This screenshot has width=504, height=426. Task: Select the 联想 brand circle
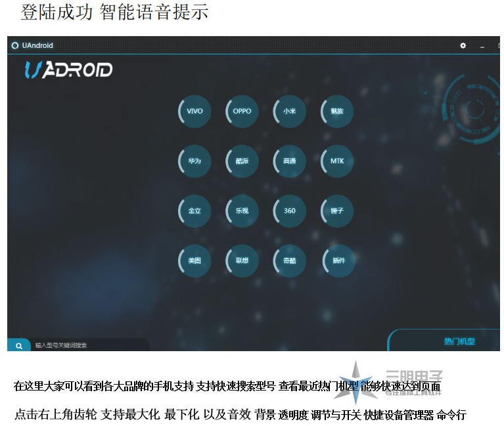242,261
